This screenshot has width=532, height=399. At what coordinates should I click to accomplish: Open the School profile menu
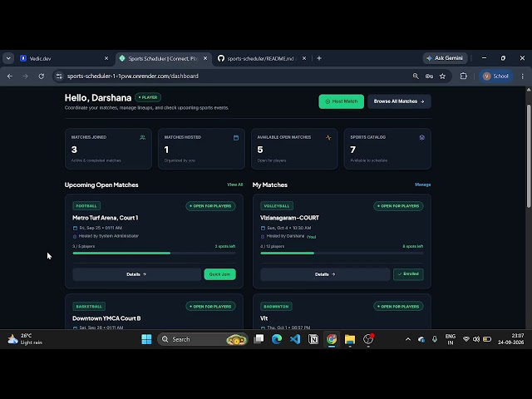coord(495,76)
